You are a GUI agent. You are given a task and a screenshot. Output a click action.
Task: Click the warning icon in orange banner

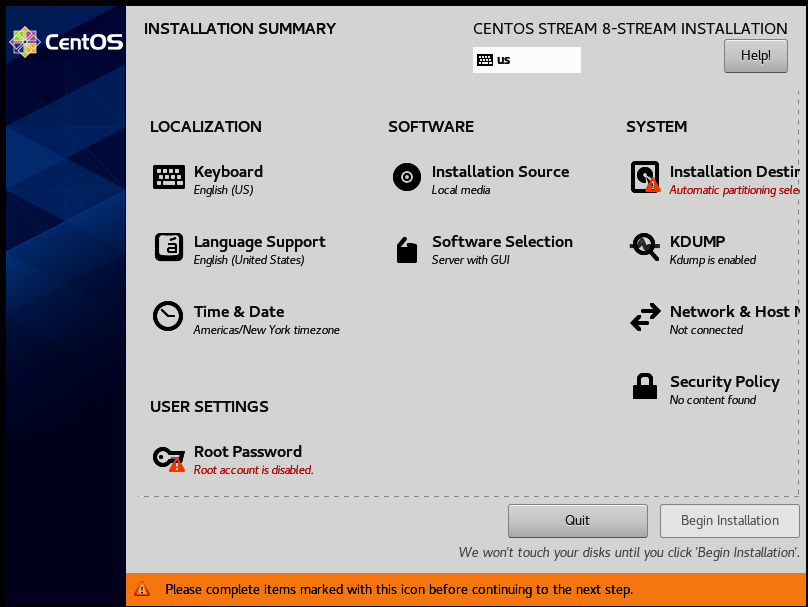coord(142,588)
